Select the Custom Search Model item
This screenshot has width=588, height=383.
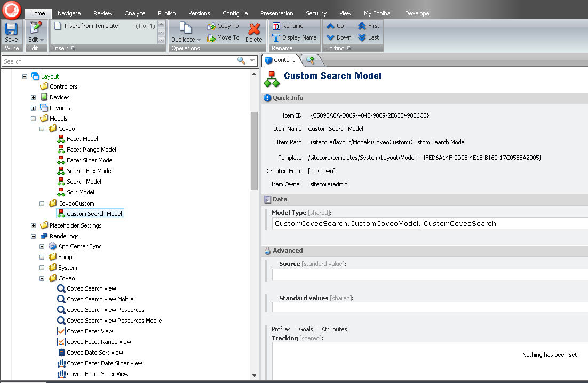[90, 214]
